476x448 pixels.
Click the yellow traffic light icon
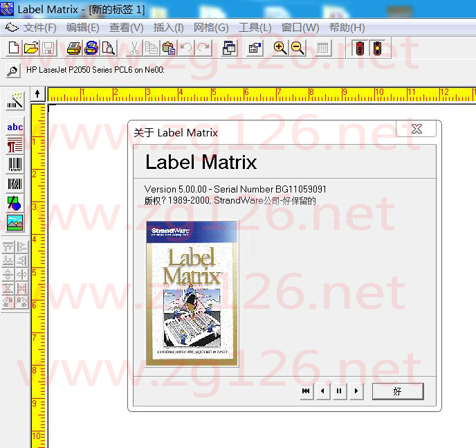pos(377,48)
